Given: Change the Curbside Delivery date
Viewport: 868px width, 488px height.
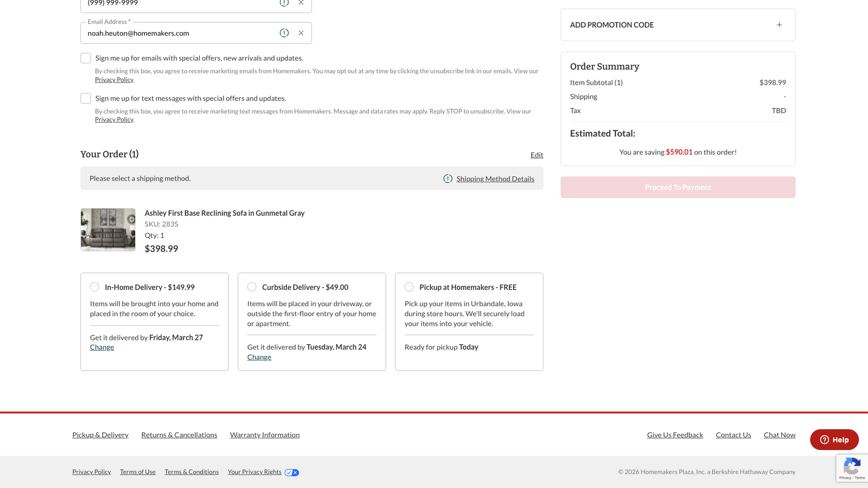Looking at the screenshot, I should 259,357.
